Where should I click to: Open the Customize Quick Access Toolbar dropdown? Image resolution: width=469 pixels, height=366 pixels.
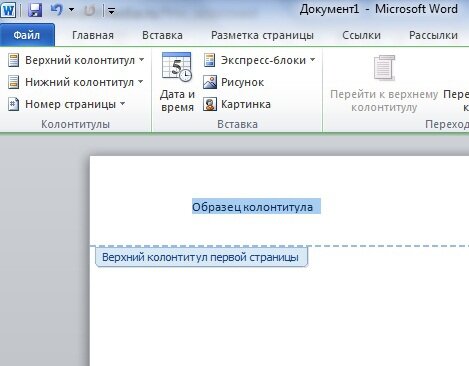tap(111, 11)
